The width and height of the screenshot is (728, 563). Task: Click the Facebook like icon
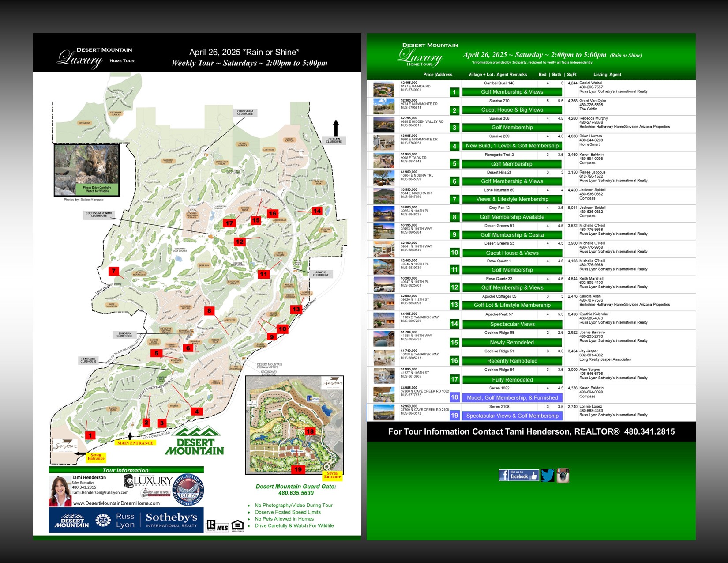point(518,475)
